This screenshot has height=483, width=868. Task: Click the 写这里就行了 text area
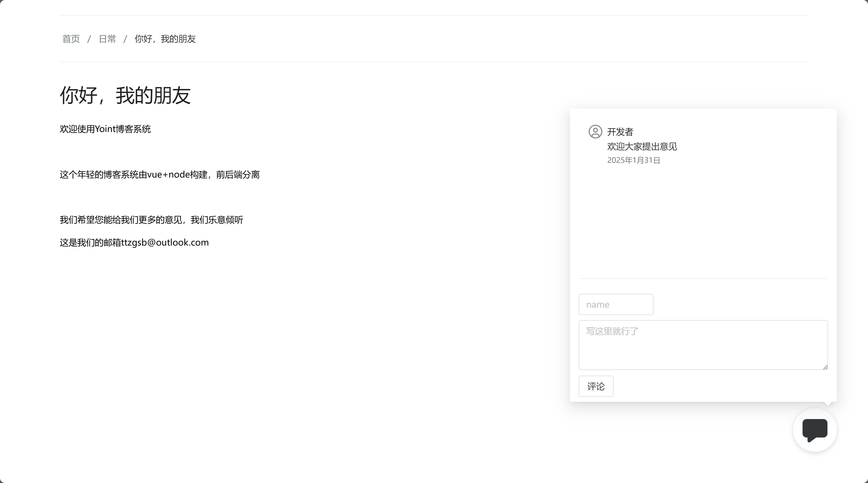coord(703,344)
